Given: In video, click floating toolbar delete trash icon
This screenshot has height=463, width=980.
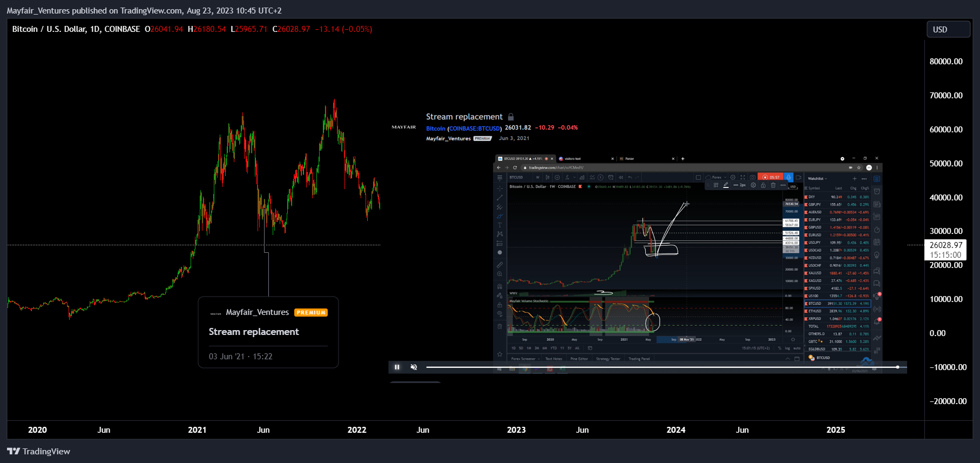Looking at the screenshot, I should coord(773,185).
